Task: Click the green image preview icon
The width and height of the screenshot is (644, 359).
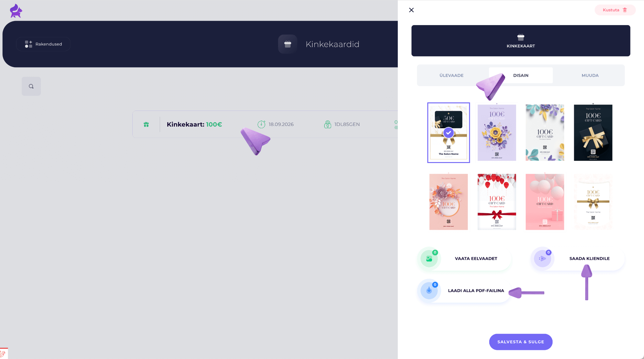Action: tap(429, 259)
